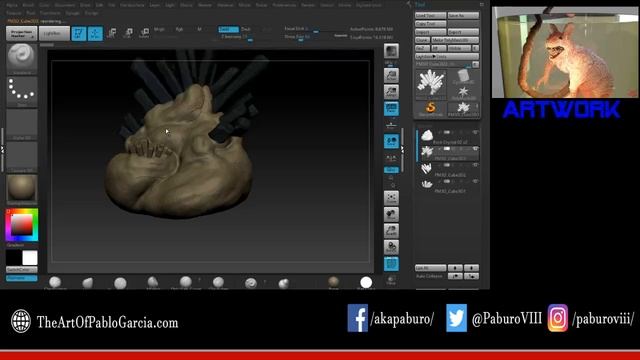Viewport: 640px width, 360px height.
Task: Activate Edit mode button in top shelf
Action: (x=79, y=33)
